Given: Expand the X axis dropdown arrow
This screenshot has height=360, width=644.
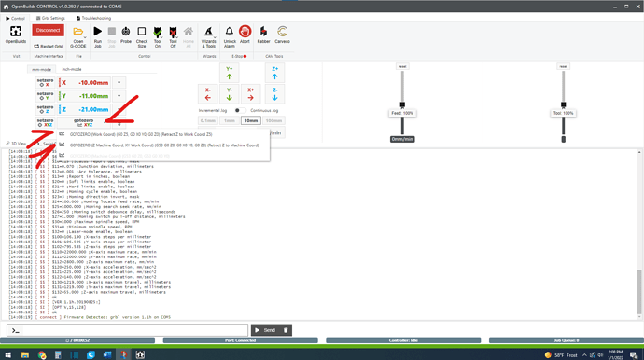Looking at the screenshot, I should point(119,82).
